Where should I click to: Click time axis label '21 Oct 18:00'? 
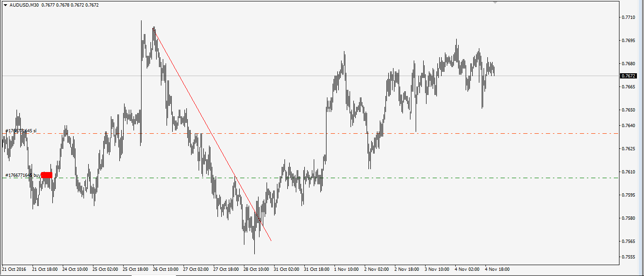pos(45,269)
